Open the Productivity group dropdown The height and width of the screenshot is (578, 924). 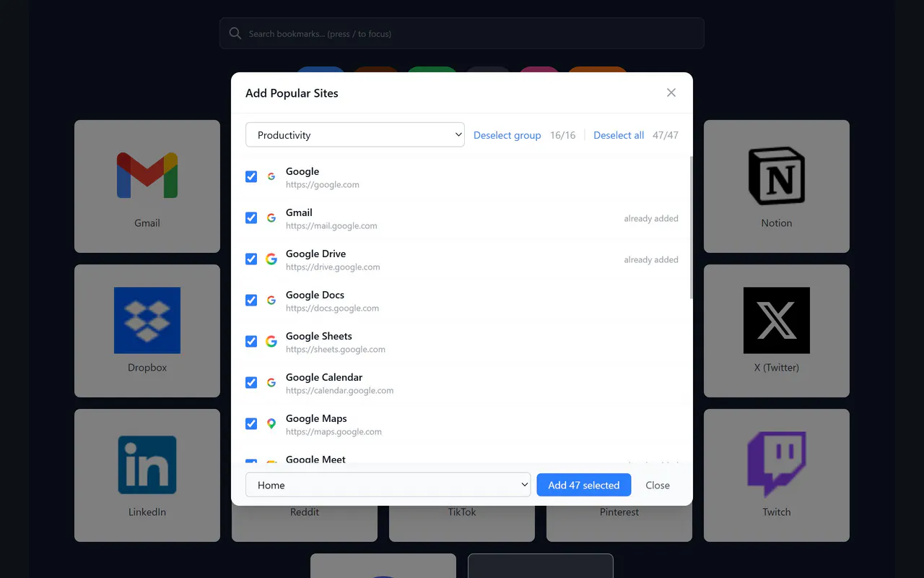tap(355, 134)
